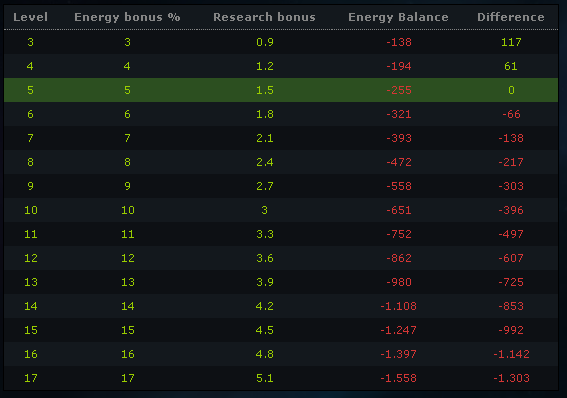Click the Difference value -497

click(x=511, y=234)
